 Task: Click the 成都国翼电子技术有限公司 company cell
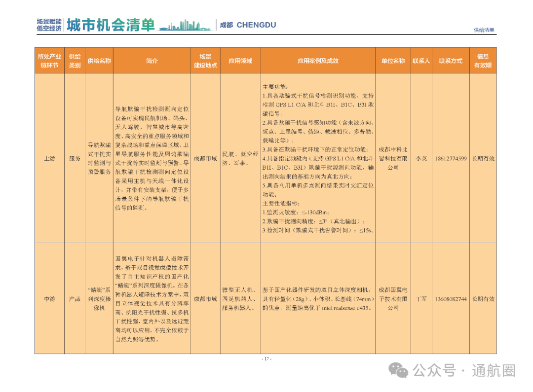point(393,299)
